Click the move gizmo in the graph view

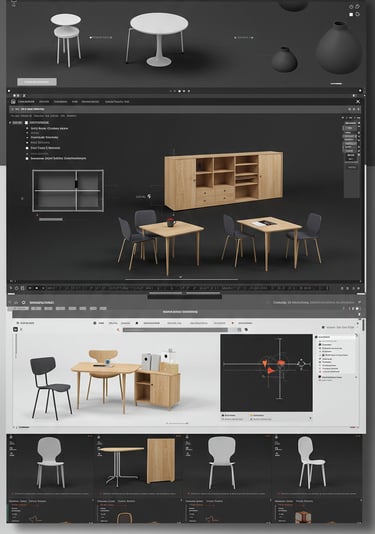click(x=302, y=364)
